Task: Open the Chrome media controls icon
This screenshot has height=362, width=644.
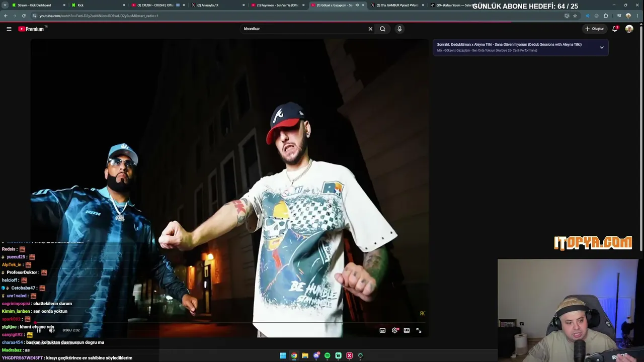Action: [x=619, y=16]
